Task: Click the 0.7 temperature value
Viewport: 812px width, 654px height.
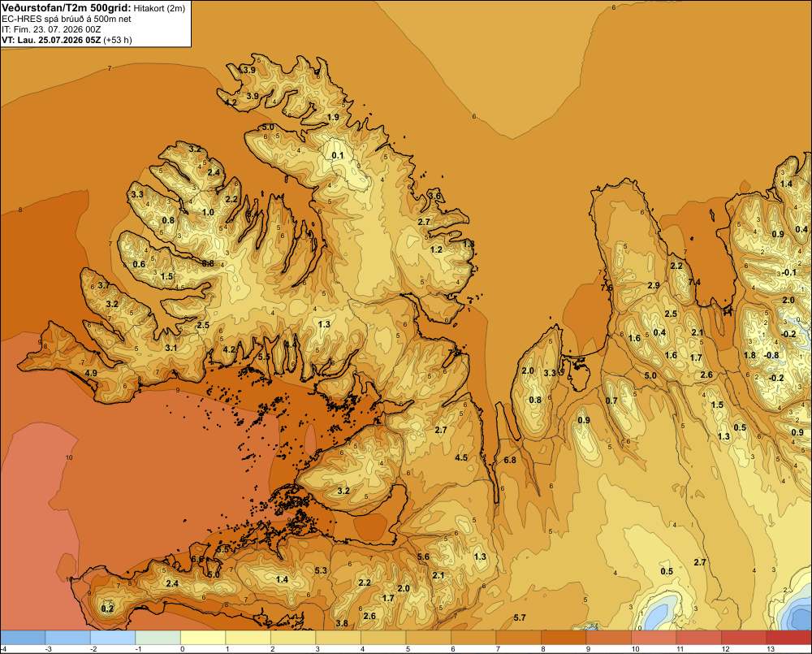Action: pos(611,401)
